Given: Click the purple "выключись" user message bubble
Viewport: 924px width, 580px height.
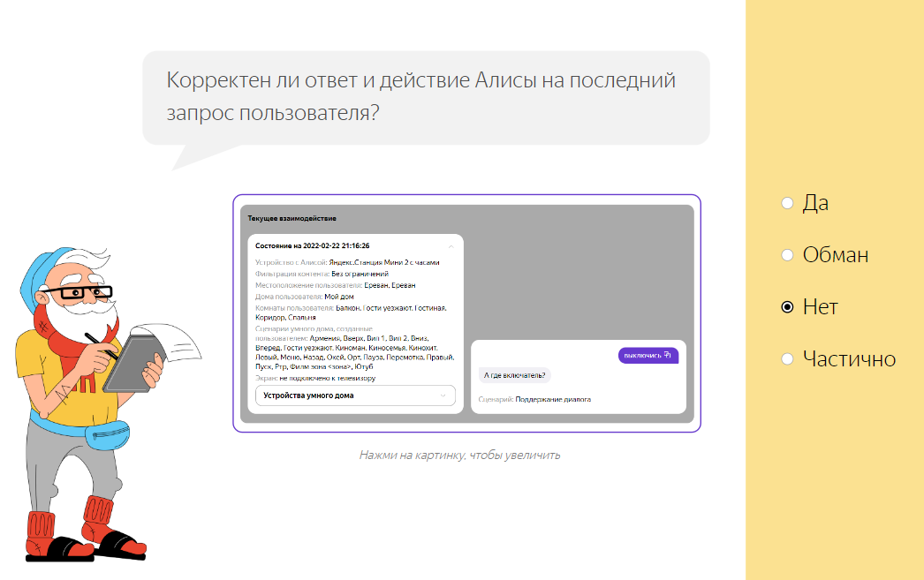Looking at the screenshot, I should pos(648,355).
